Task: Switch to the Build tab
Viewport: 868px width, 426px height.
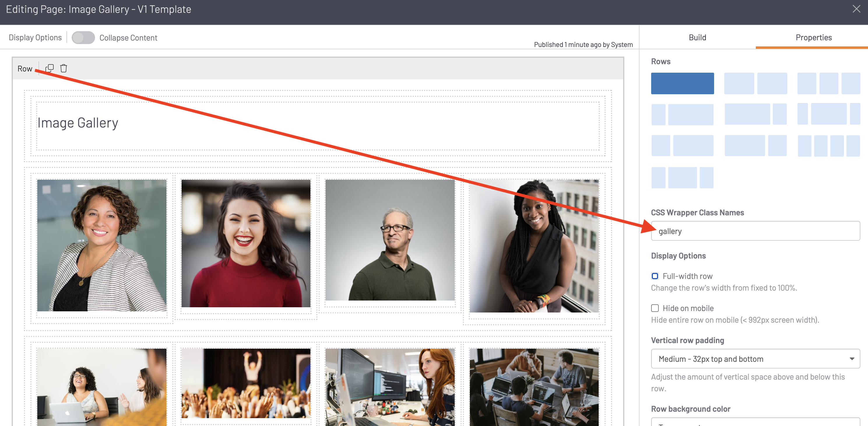Action: 697,37
